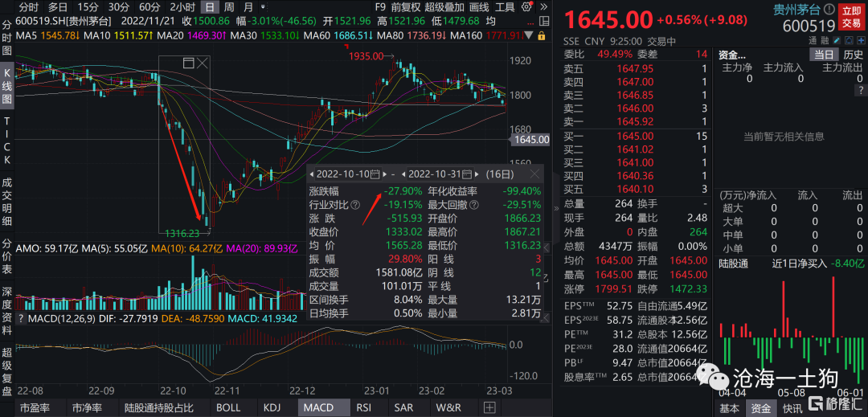Image resolution: width=868 pixels, height=417 pixels.
Task: Open the 分价表 sidebar view
Action: [7, 258]
